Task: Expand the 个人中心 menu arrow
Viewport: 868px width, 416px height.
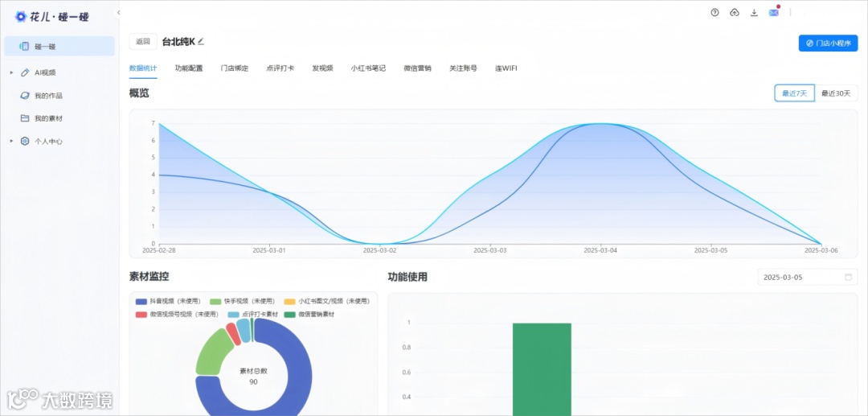Action: click(11, 142)
